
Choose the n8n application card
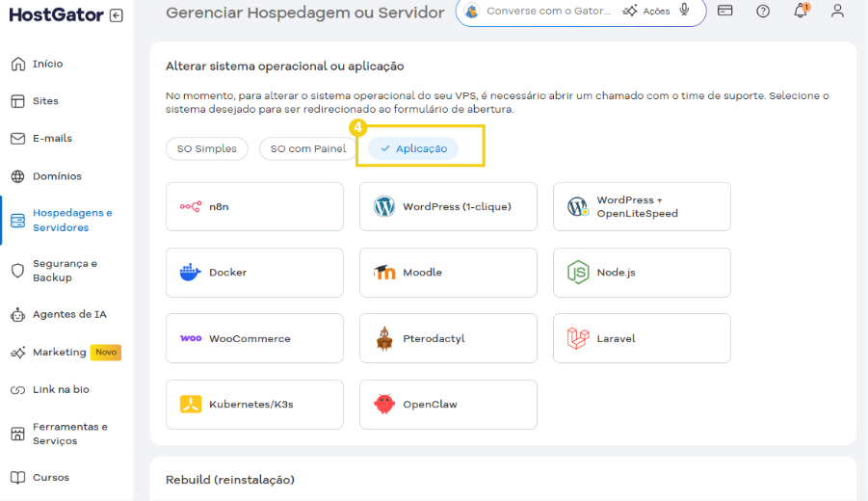coord(254,206)
